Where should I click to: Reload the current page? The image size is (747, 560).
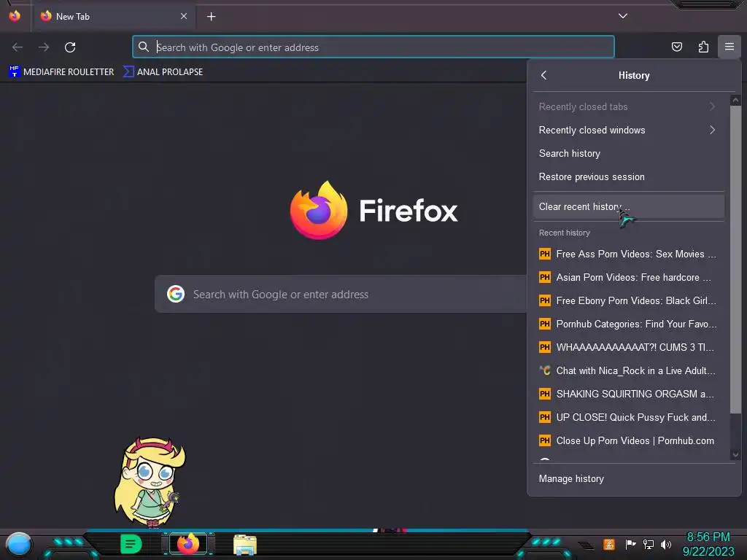70,47
